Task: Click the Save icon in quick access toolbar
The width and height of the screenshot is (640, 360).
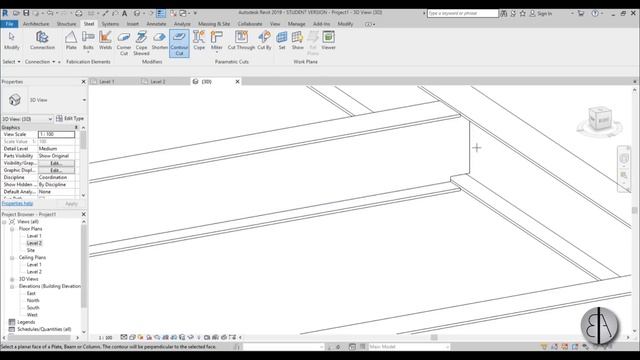Action: point(26,13)
